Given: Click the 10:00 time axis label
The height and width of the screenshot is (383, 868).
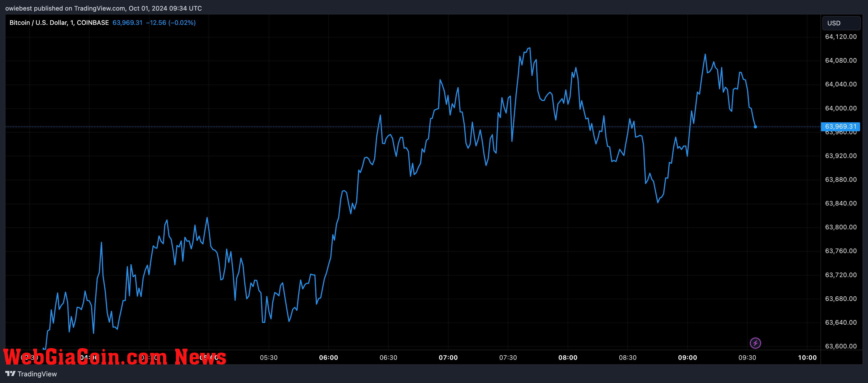Looking at the screenshot, I should pyautogui.click(x=807, y=357).
